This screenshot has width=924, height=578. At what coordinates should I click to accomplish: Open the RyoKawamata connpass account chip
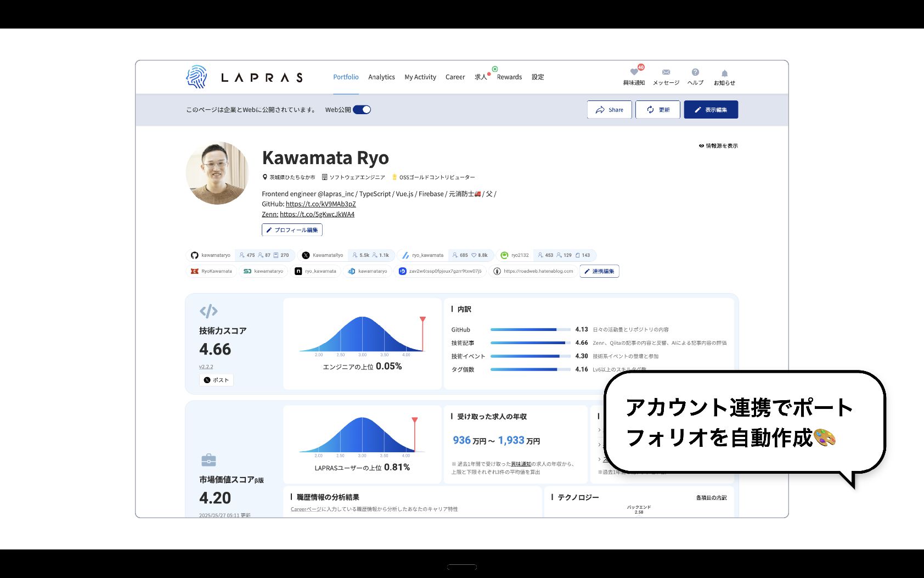pyautogui.click(x=211, y=271)
